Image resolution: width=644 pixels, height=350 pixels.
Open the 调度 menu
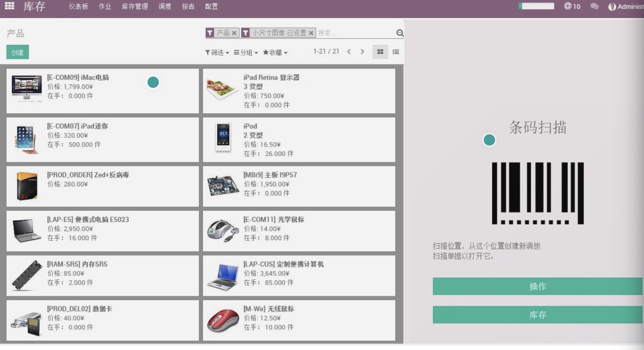(x=165, y=7)
